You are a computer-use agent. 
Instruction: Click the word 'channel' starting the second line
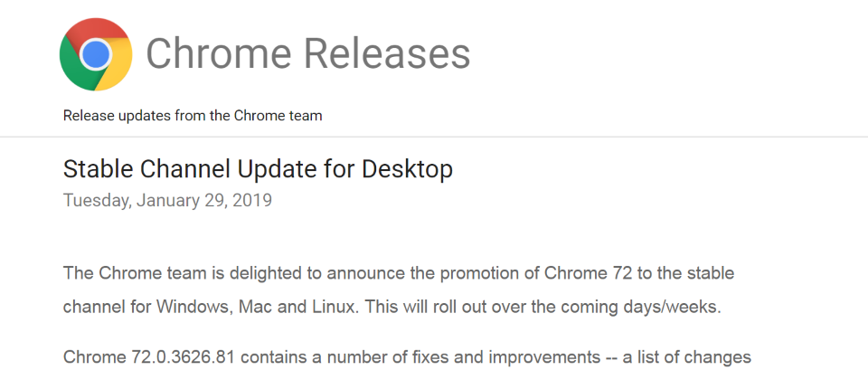pos(92,307)
